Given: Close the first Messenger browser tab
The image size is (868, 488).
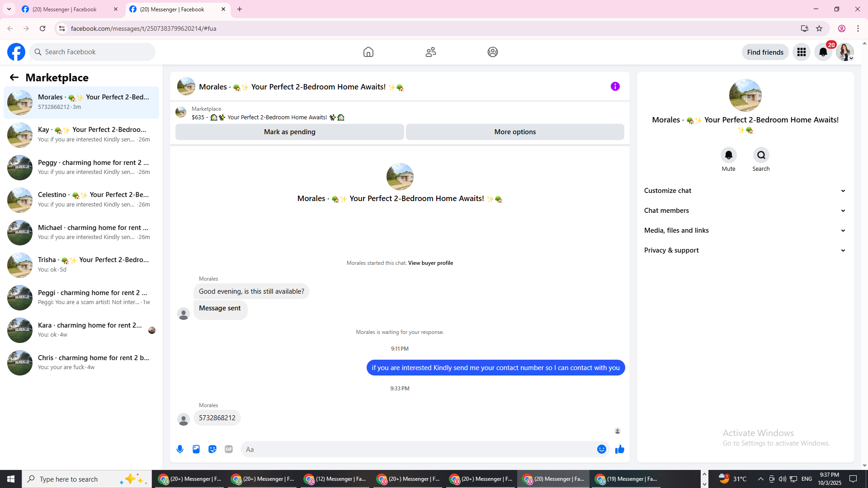Looking at the screenshot, I should click(116, 9).
